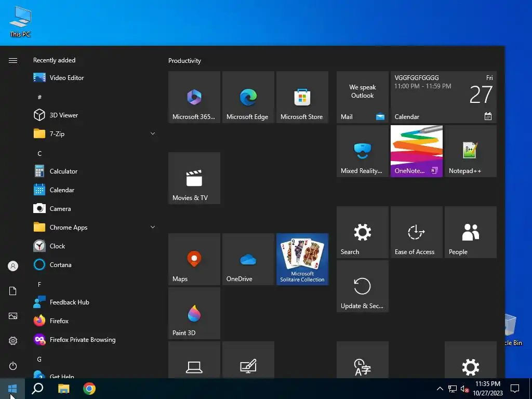Open the OneDrive tile
This screenshot has height=399, width=532.
pyautogui.click(x=248, y=259)
